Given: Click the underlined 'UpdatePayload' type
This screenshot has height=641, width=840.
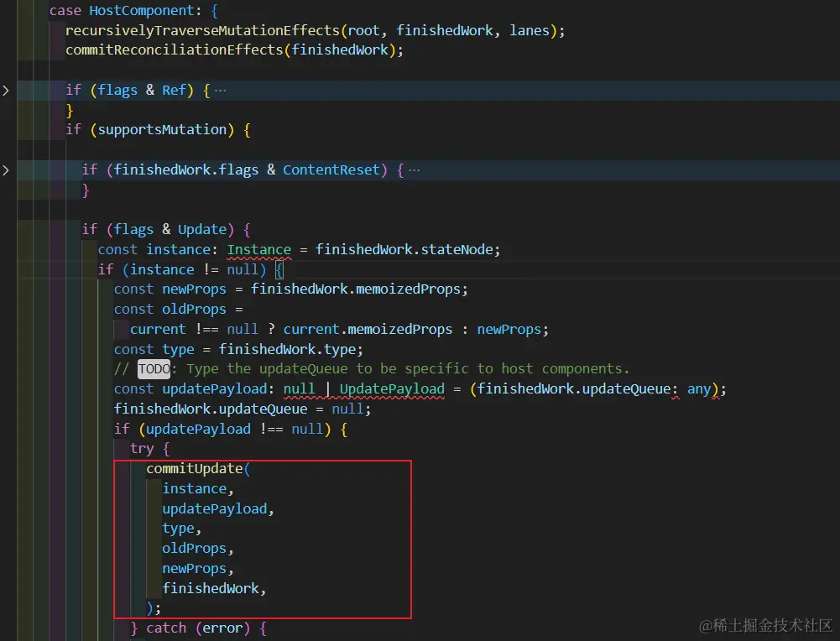Looking at the screenshot, I should (x=392, y=388).
